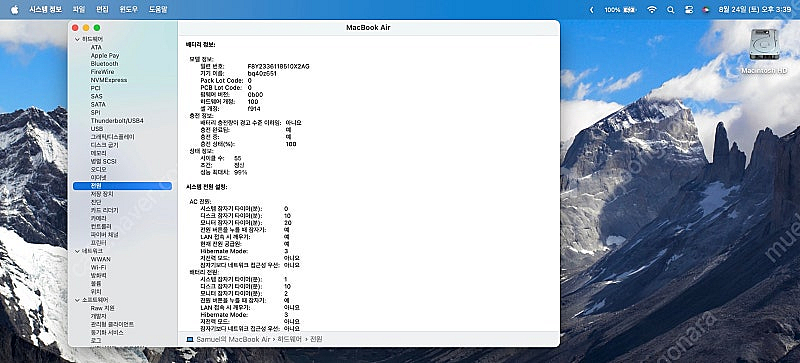
Task: Collapse the 네트워크 section in sidebar
Action: (77, 251)
